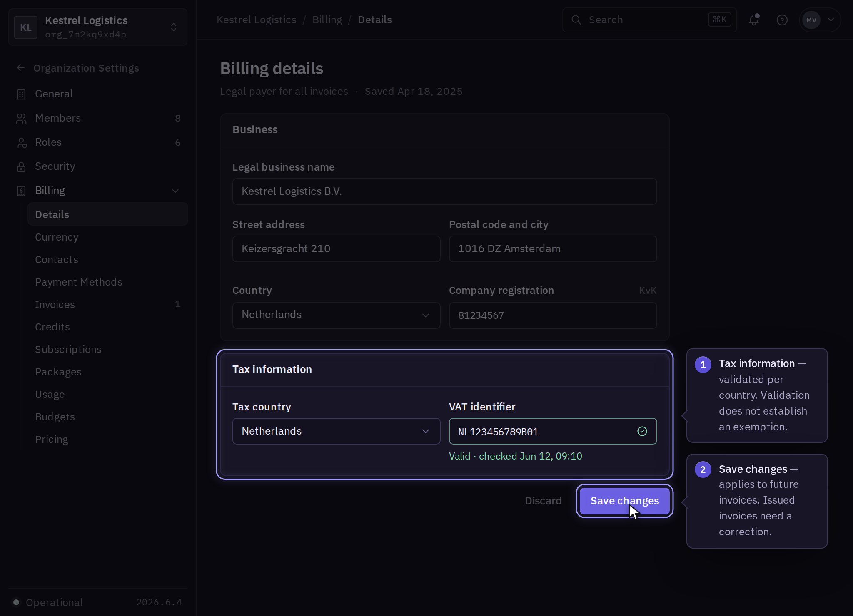Click the MV user avatar

(811, 20)
